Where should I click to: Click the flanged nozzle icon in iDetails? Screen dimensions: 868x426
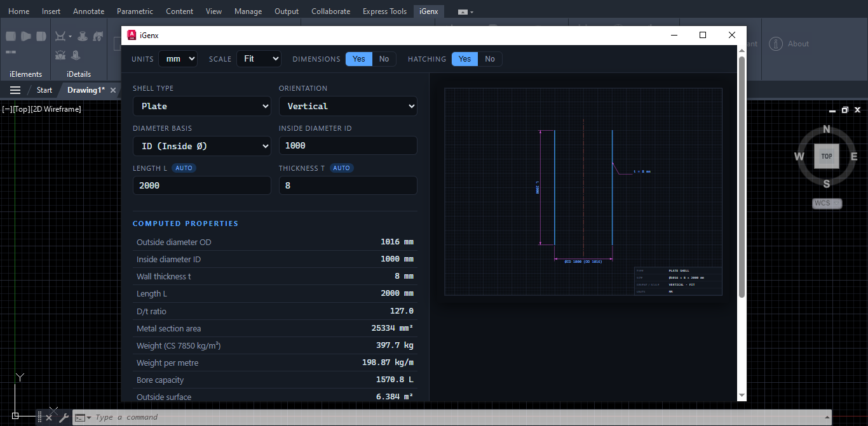(83, 36)
